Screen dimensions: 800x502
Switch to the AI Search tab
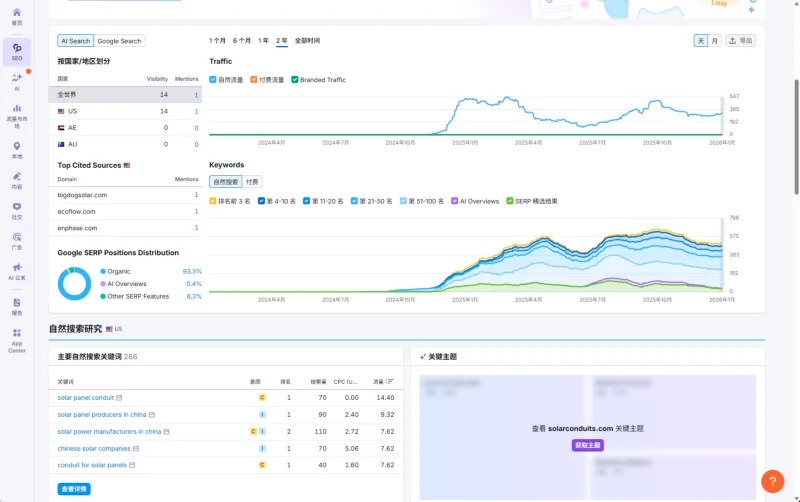[76, 41]
